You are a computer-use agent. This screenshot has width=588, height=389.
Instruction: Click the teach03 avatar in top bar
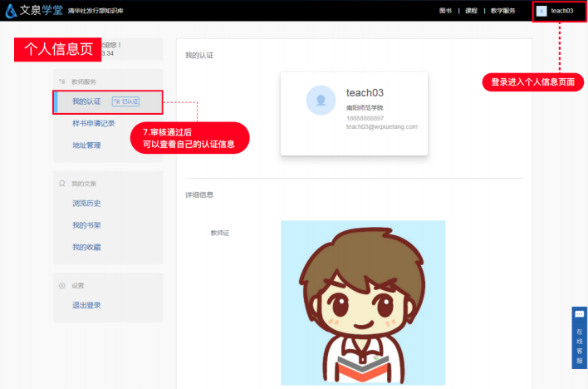point(541,11)
